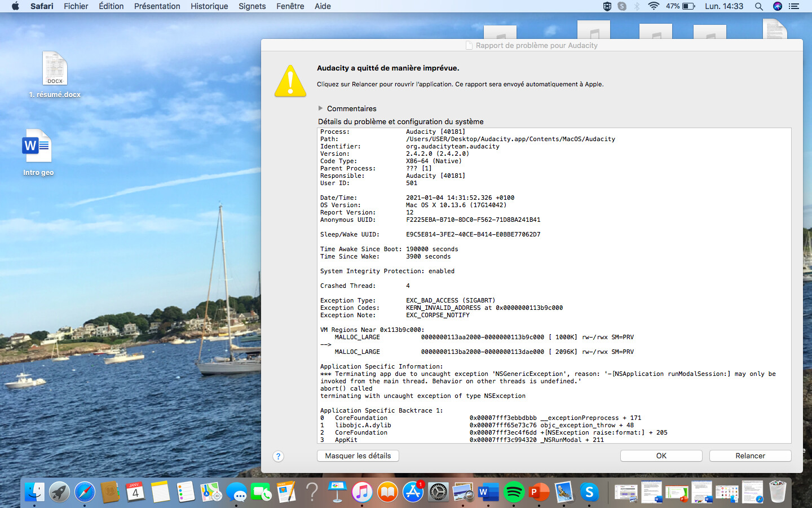Click OK in crash report dialog
Viewport: 812px width, 508px height.
(661, 456)
